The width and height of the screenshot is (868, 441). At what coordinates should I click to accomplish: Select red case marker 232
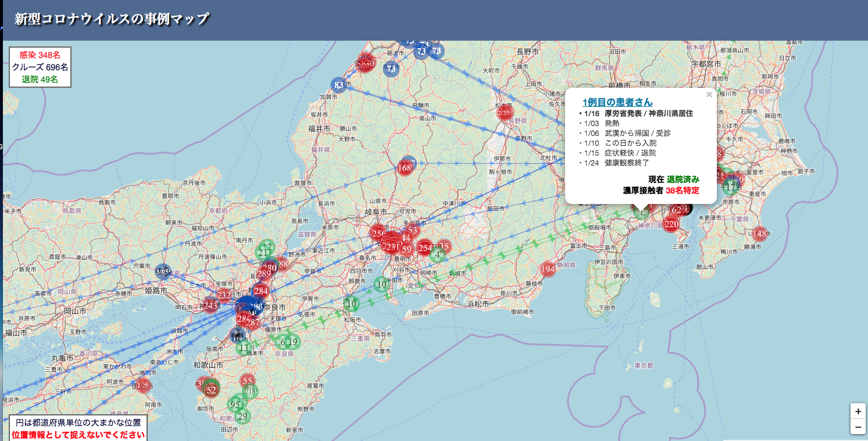(224, 296)
